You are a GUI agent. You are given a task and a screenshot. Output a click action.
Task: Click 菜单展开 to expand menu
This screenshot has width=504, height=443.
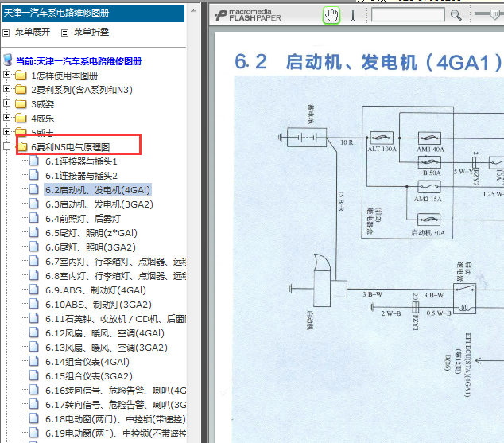coord(33,32)
